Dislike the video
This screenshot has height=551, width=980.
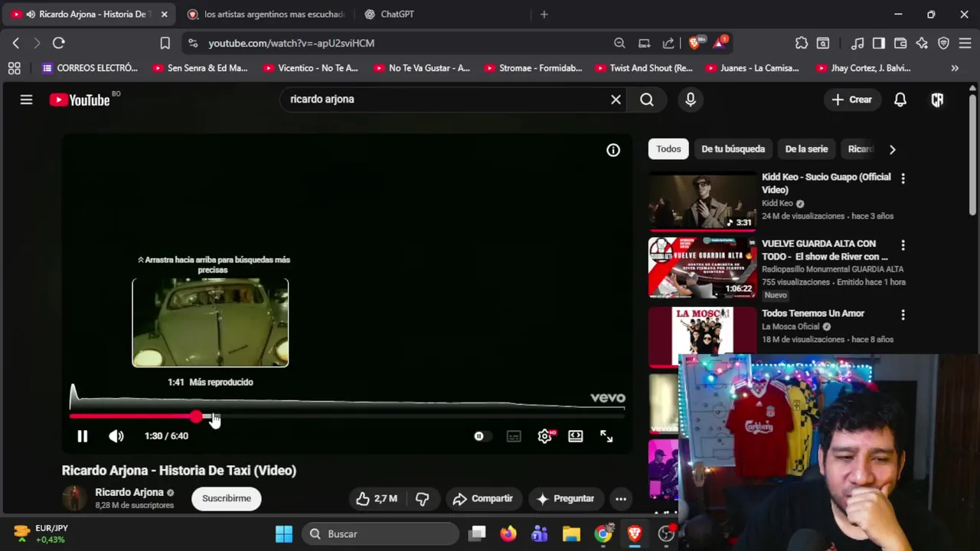point(422,498)
